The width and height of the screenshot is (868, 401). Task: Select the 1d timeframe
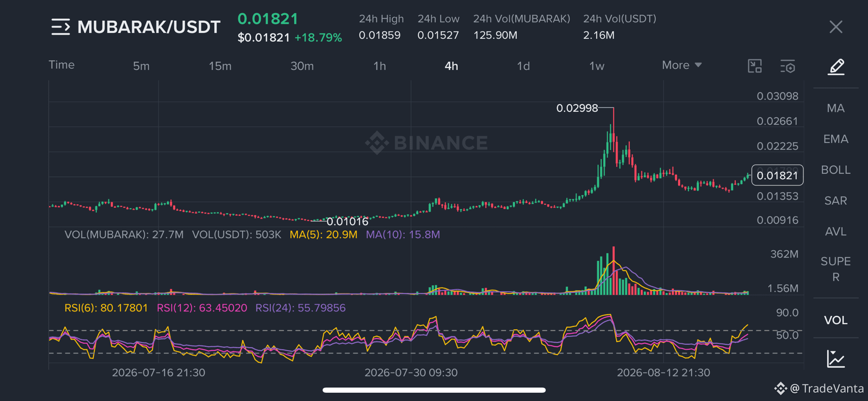(x=523, y=66)
